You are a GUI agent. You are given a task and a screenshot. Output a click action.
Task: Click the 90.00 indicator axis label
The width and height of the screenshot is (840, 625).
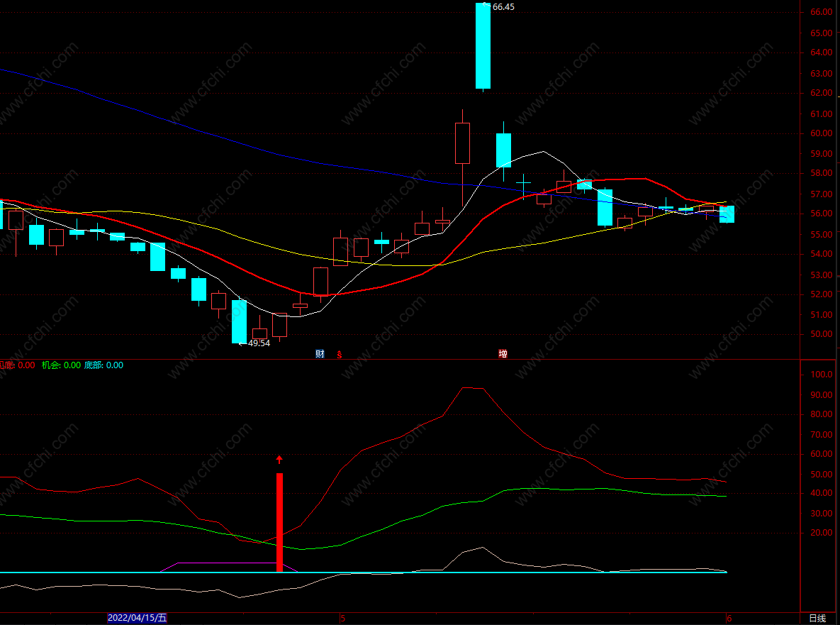click(822, 395)
